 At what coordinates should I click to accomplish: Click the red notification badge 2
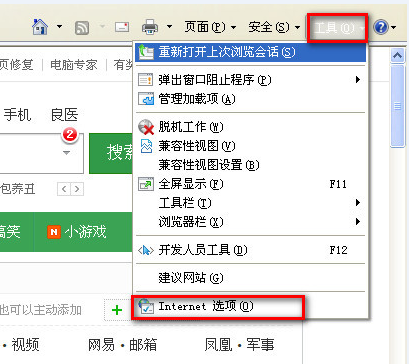coord(70,135)
